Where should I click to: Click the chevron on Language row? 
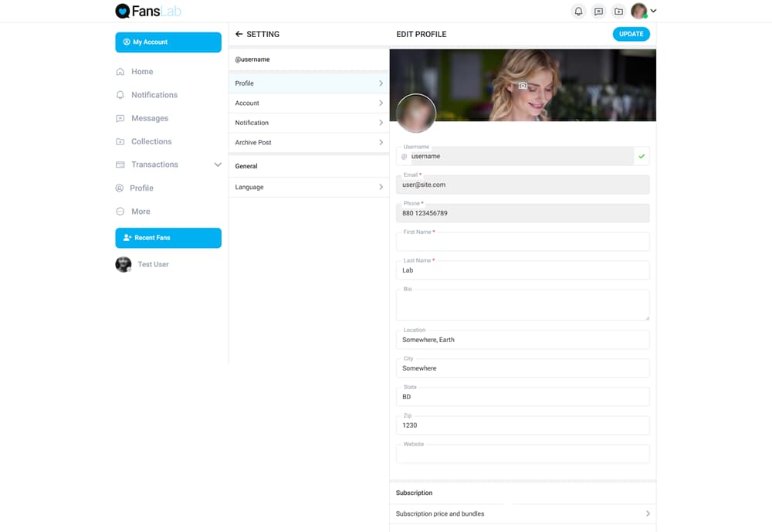click(x=381, y=187)
